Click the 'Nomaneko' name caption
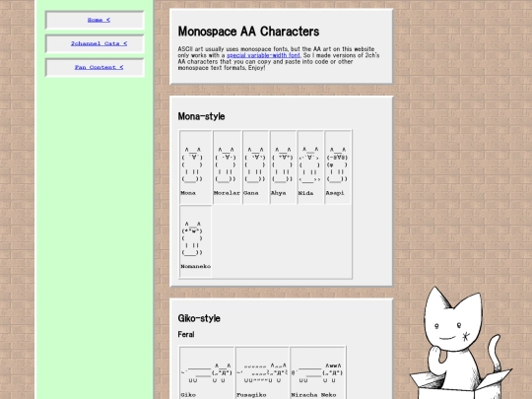532x399 pixels. 196,267
